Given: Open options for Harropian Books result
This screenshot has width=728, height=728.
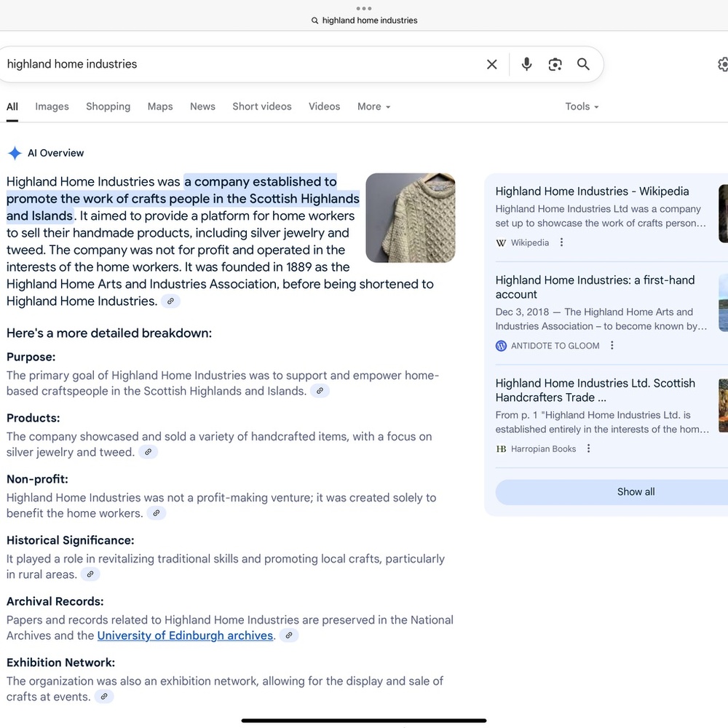Looking at the screenshot, I should pyautogui.click(x=589, y=448).
